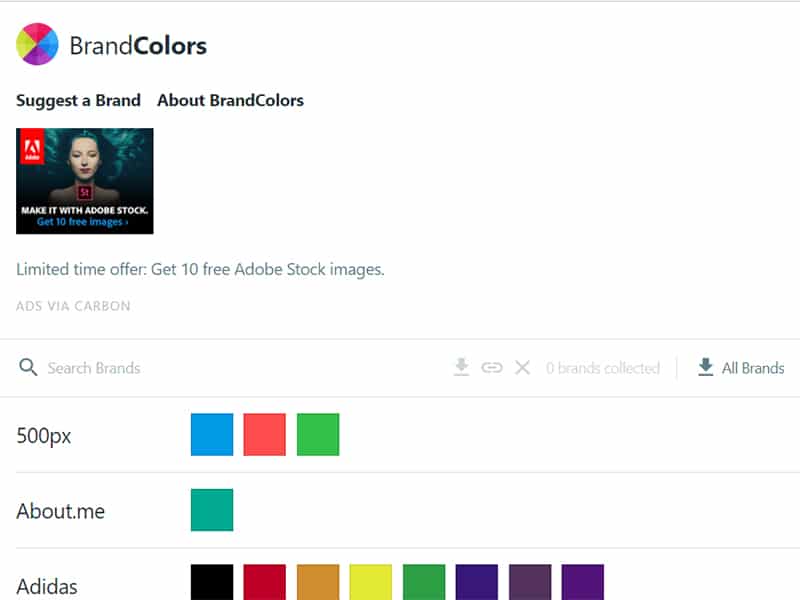
Task: Open the About BrandColors page
Action: point(230,100)
